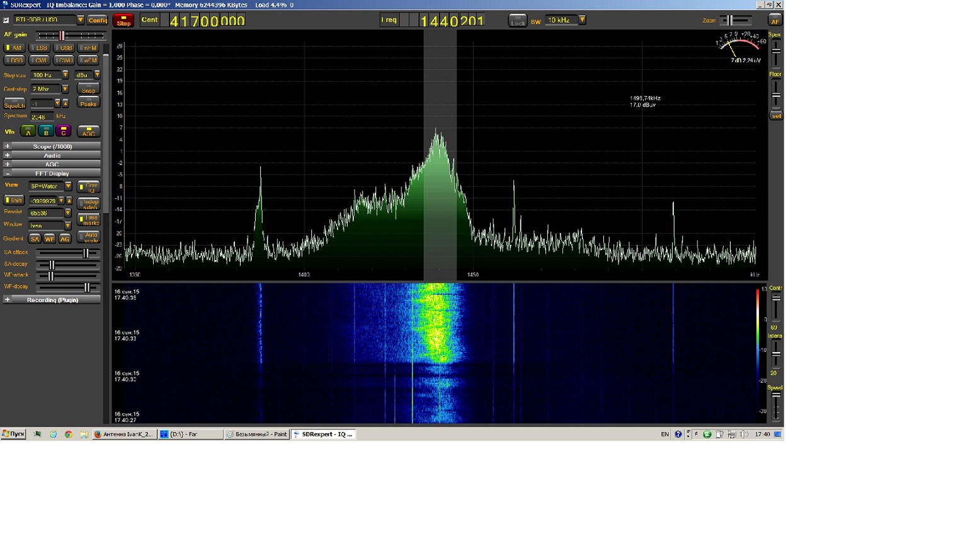
Task: Select wFM demodulation mode
Action: coord(88,60)
